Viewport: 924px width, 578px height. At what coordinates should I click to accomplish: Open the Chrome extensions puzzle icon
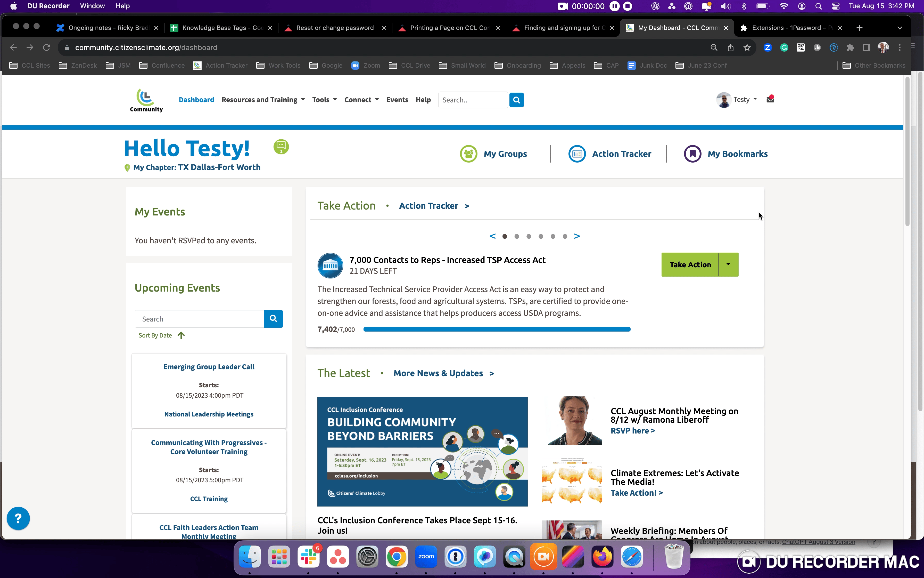(x=850, y=47)
